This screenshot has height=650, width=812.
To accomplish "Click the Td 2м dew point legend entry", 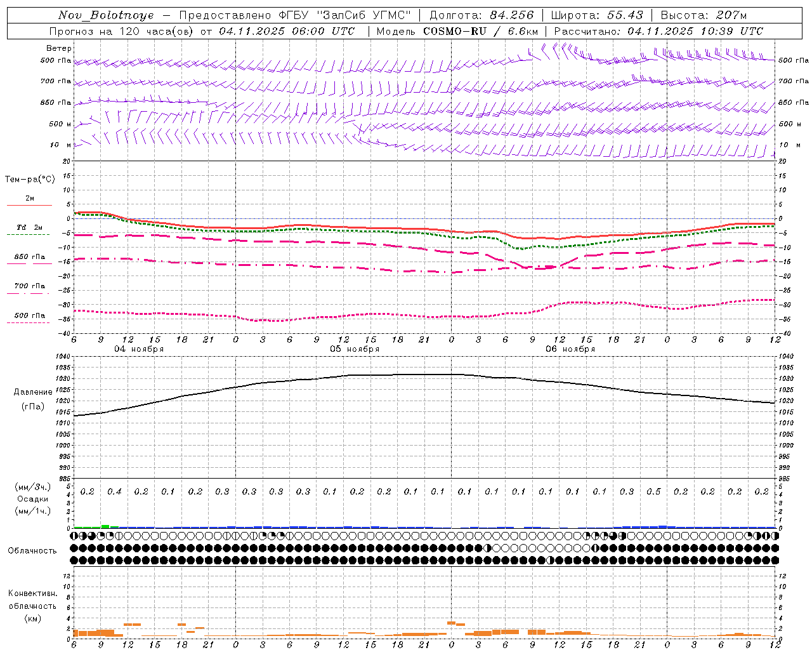I will pyautogui.click(x=30, y=227).
